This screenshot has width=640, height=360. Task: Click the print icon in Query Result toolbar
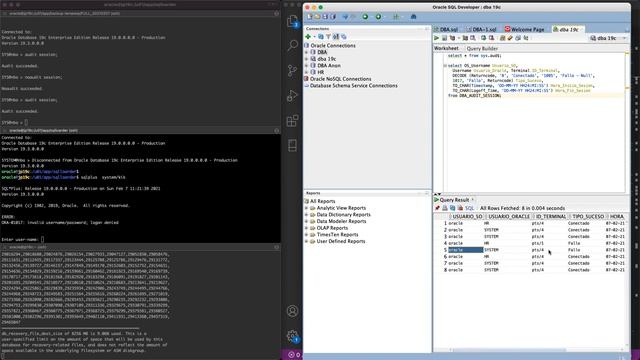(x=445, y=208)
